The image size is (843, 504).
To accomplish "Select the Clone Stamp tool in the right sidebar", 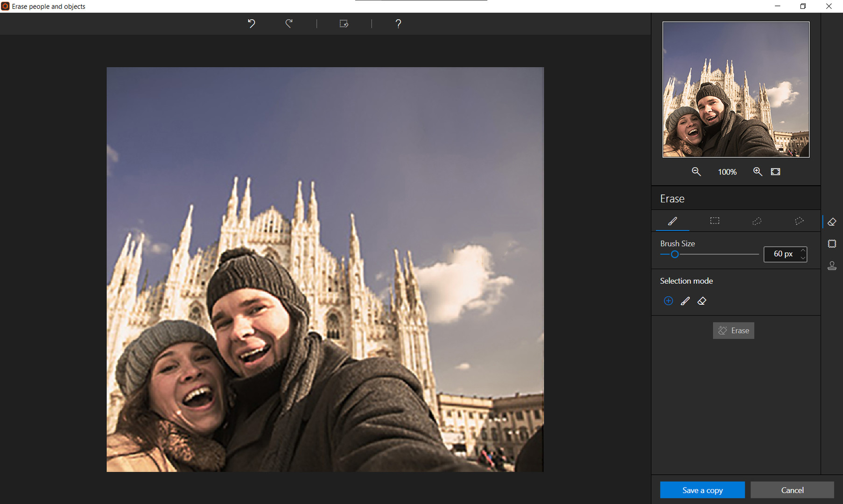I will [x=832, y=266].
